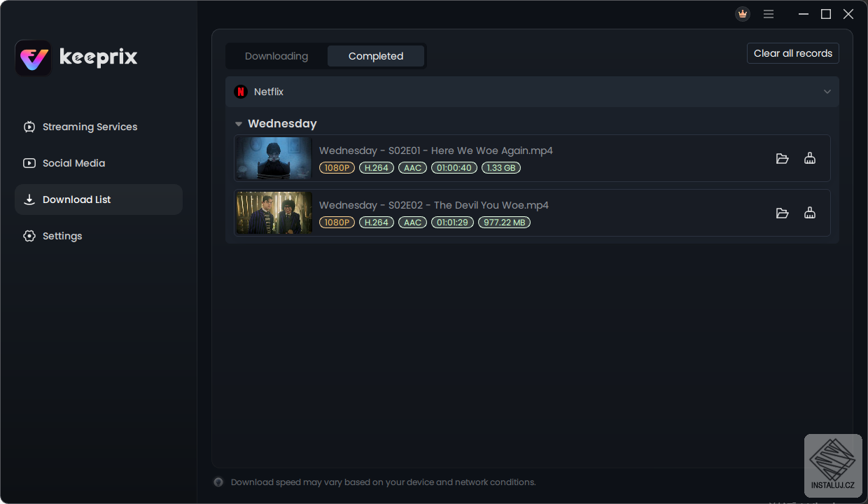
Task: Open folder for The Devil You Woe episode
Action: pyautogui.click(x=783, y=213)
